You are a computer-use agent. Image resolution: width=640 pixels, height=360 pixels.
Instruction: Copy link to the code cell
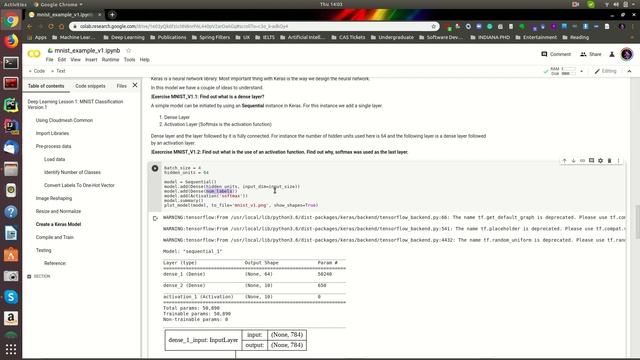tap(582, 161)
